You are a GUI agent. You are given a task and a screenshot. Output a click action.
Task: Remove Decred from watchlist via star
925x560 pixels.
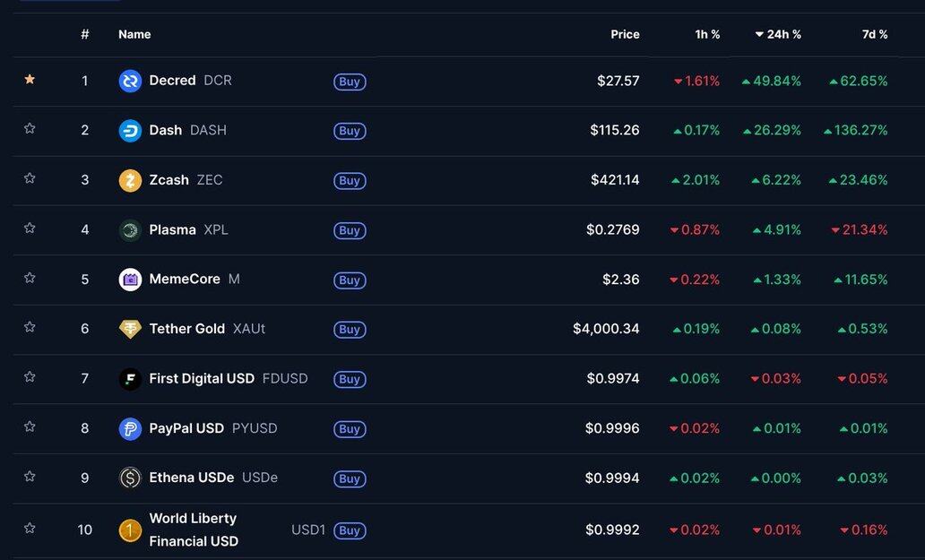pyautogui.click(x=30, y=80)
